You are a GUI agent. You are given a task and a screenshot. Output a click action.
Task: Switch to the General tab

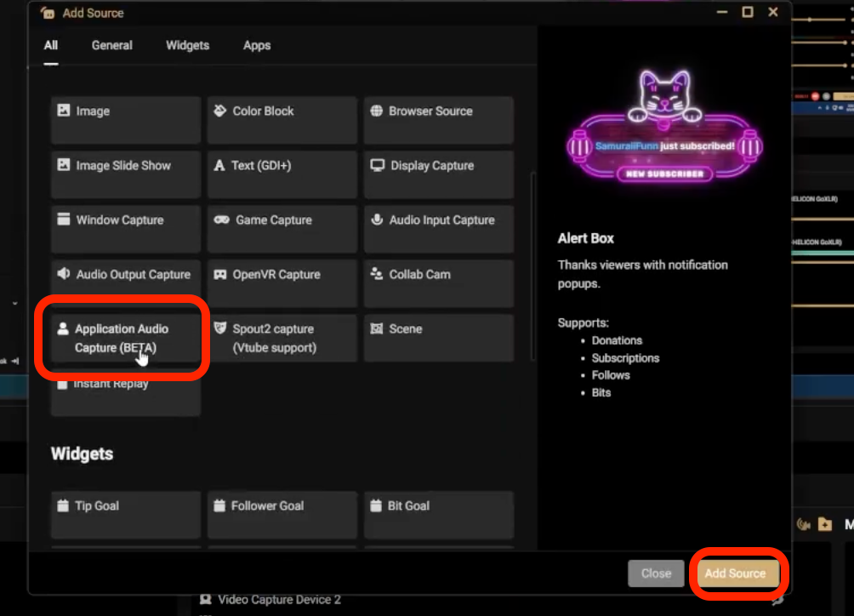click(x=112, y=46)
